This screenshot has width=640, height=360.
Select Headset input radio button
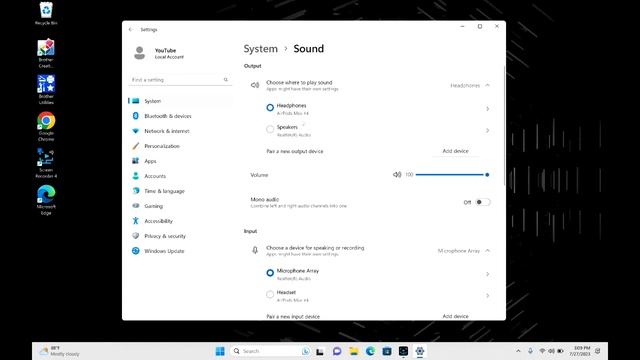(270, 295)
